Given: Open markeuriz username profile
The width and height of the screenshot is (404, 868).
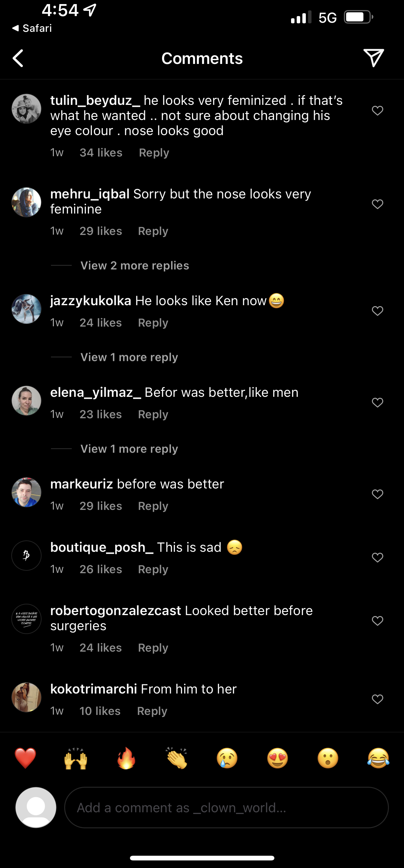Looking at the screenshot, I should [x=81, y=484].
